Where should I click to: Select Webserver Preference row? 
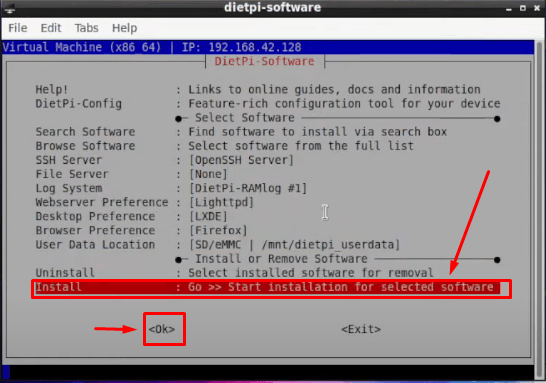click(268, 202)
